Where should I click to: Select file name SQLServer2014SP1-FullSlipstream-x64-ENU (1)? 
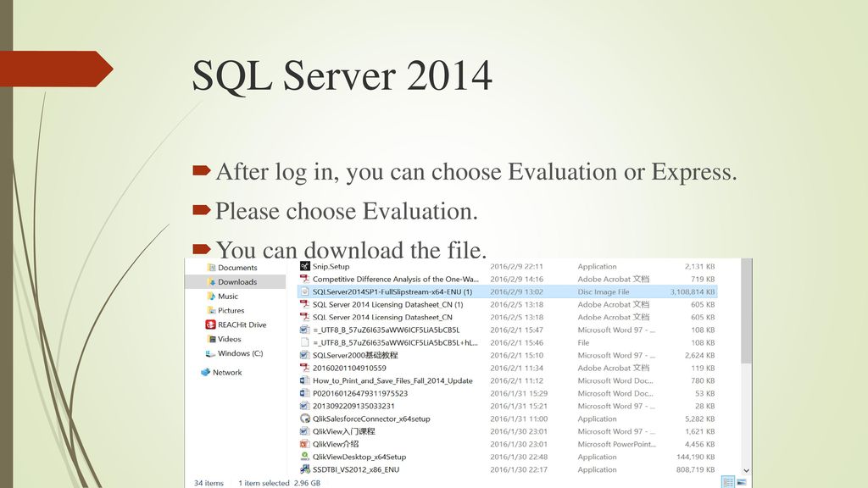coord(392,291)
